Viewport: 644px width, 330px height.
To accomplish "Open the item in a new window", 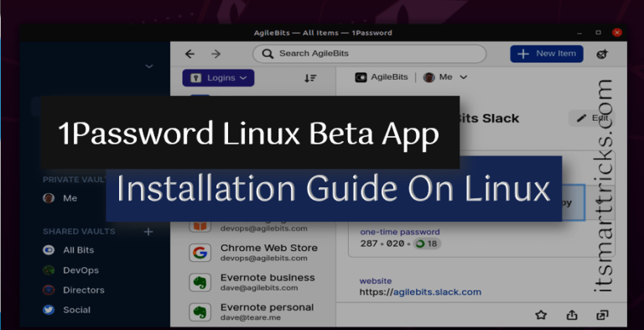I will click(x=602, y=315).
